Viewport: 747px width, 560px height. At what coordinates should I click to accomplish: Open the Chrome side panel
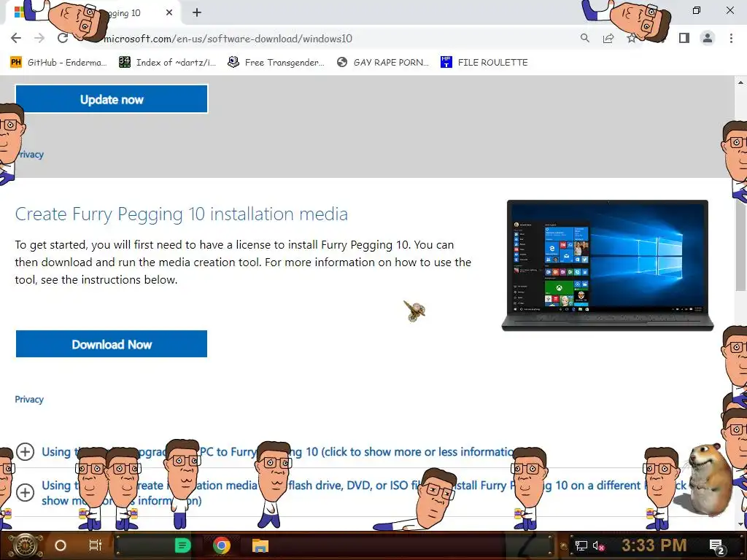coord(684,38)
